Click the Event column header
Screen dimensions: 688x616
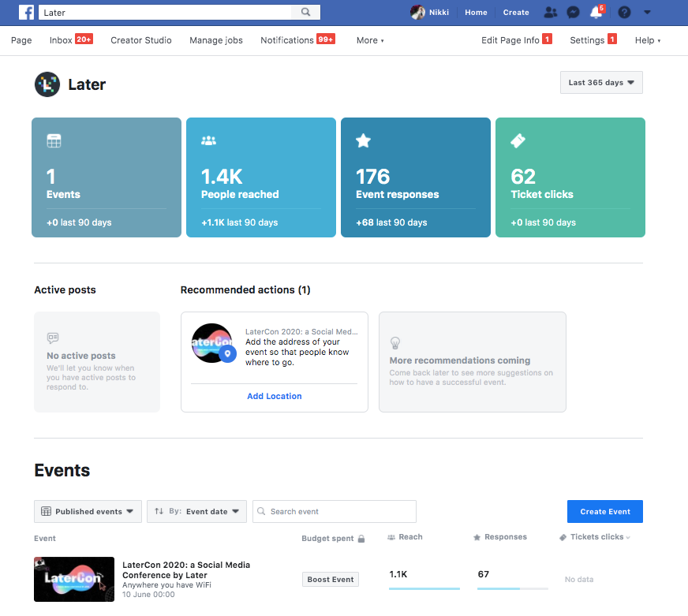coord(45,539)
